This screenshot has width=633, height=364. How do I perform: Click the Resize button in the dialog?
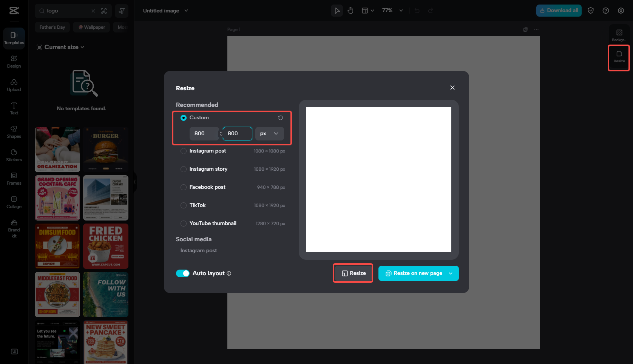click(x=352, y=273)
